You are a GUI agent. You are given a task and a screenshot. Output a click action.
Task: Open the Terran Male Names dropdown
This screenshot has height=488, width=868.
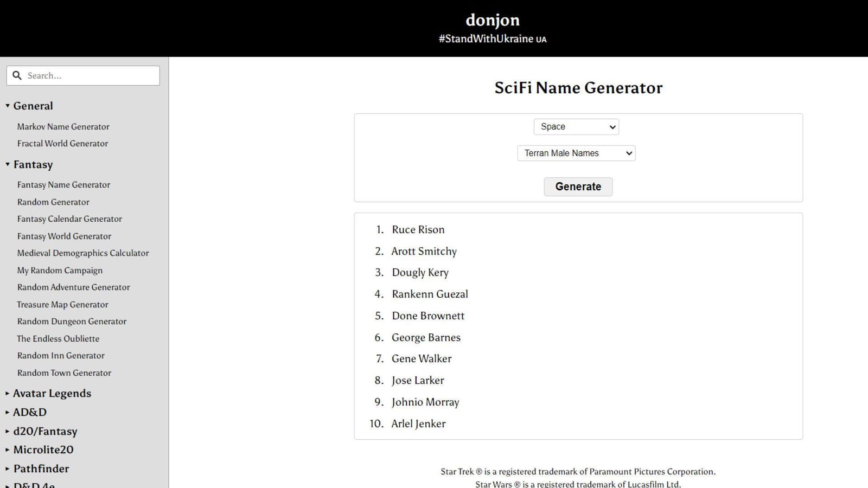click(x=576, y=153)
